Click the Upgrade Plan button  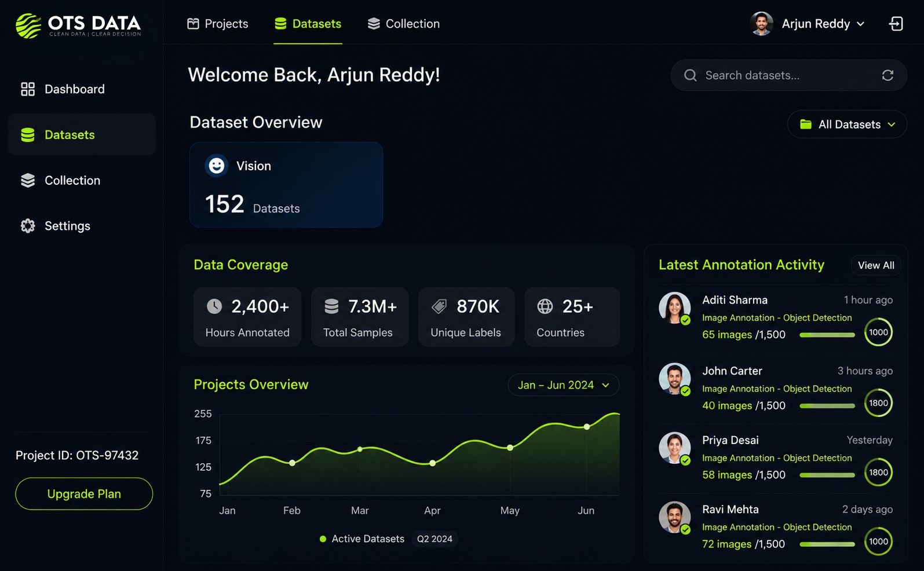point(84,494)
